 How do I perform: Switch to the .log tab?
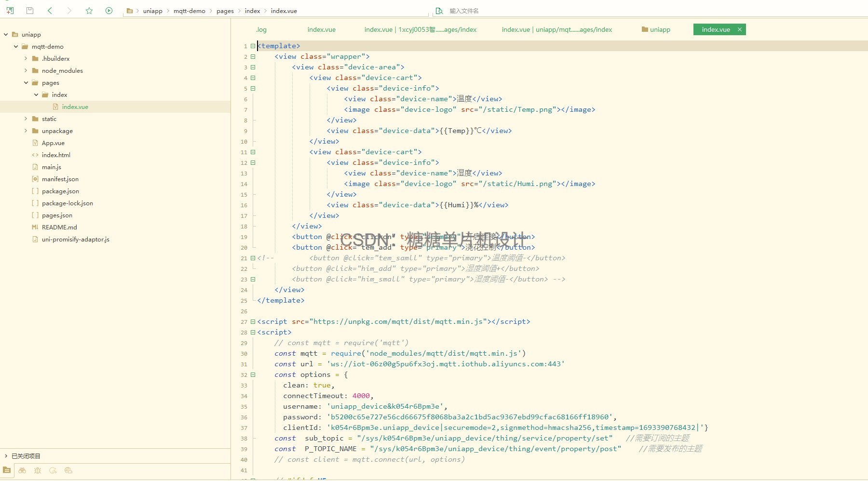click(261, 29)
